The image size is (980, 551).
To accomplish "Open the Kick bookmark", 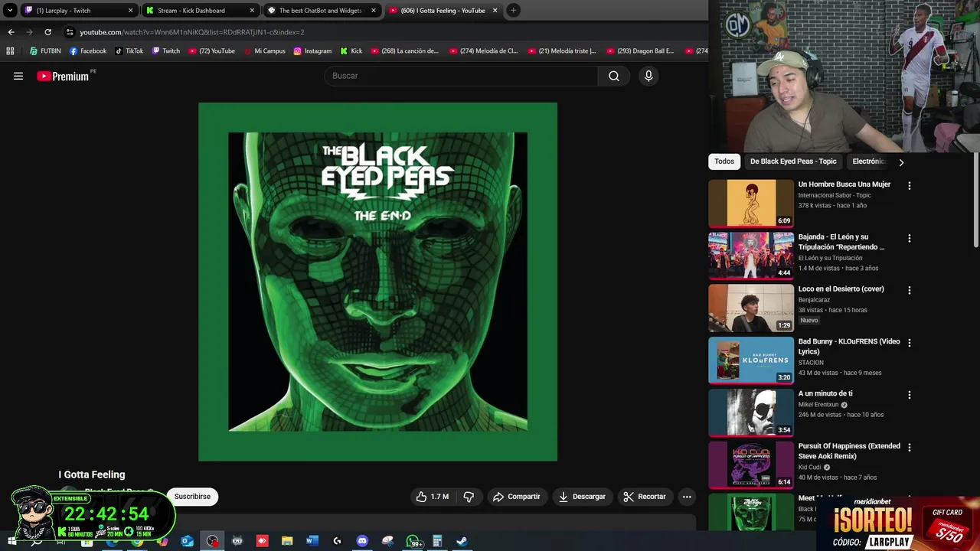I will [x=351, y=51].
